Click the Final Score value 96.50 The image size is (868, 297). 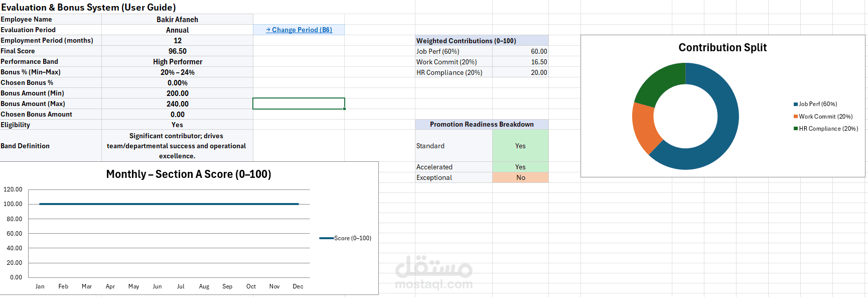coord(177,51)
